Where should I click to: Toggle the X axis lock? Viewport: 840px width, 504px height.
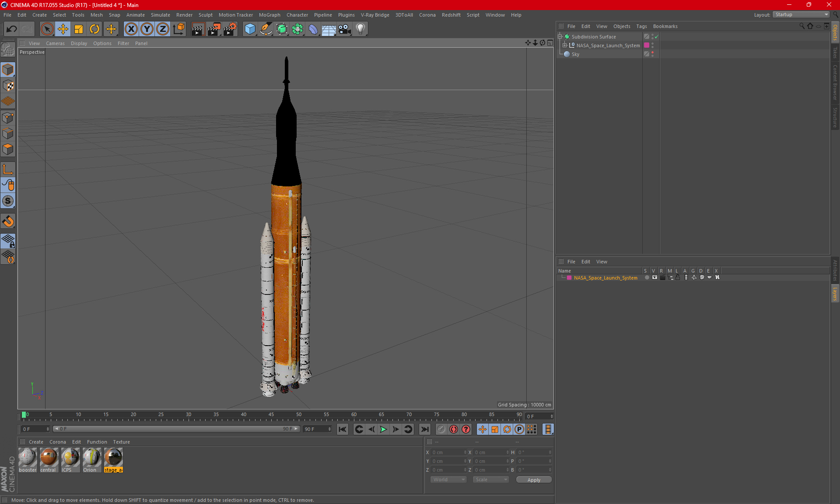tap(131, 29)
